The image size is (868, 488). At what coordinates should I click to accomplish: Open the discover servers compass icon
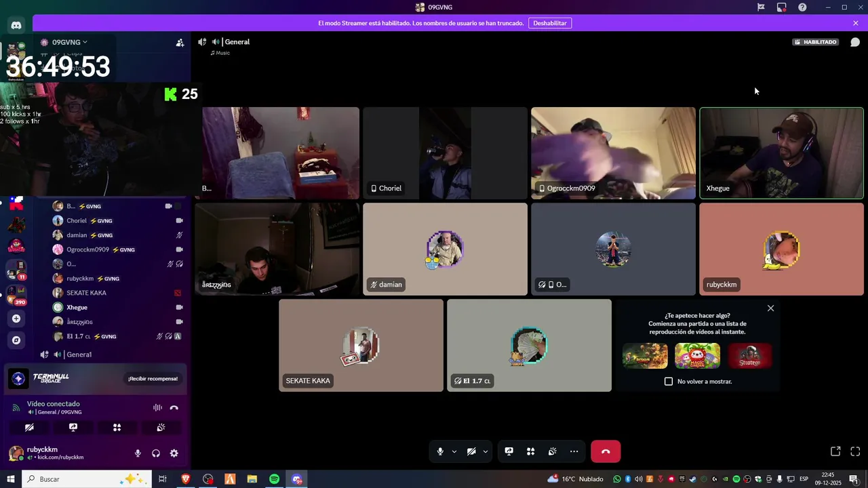point(16,340)
